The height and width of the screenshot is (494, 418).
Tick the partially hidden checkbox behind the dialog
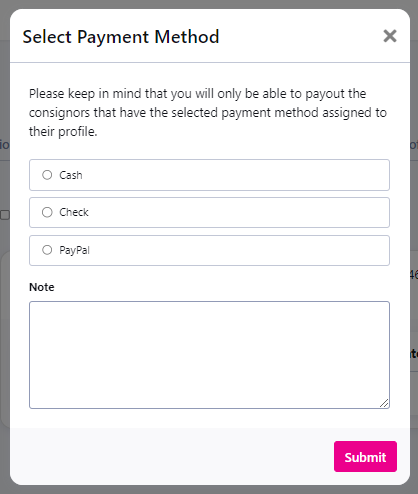click(5, 215)
